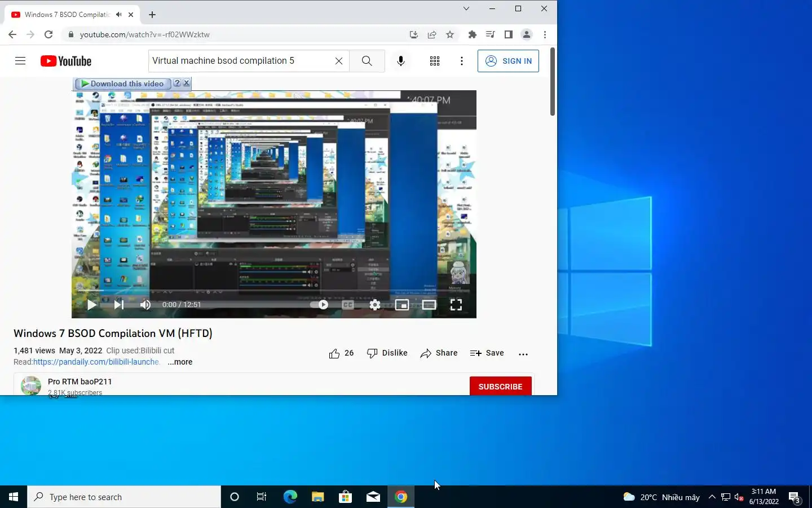Viewport: 812px width, 508px height.
Task: Play the video
Action: tap(91, 305)
